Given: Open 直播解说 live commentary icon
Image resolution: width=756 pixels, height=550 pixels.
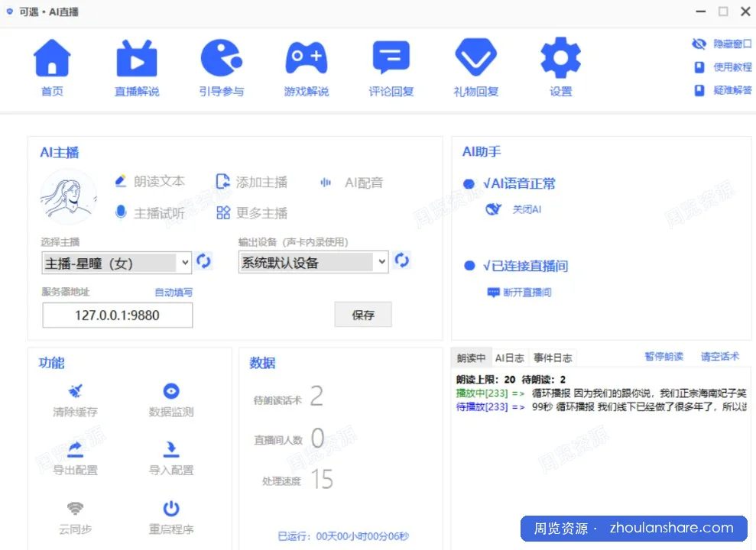Looking at the screenshot, I should point(137,58).
